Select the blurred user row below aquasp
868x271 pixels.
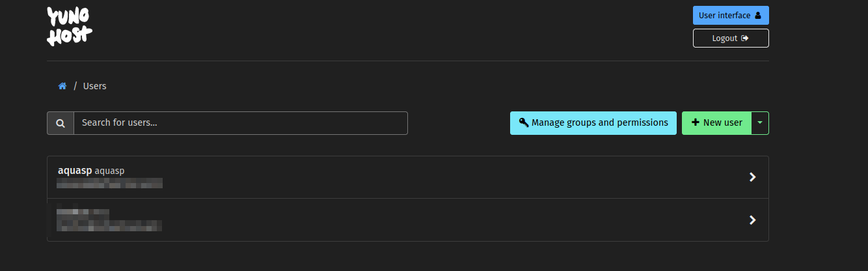click(x=408, y=220)
